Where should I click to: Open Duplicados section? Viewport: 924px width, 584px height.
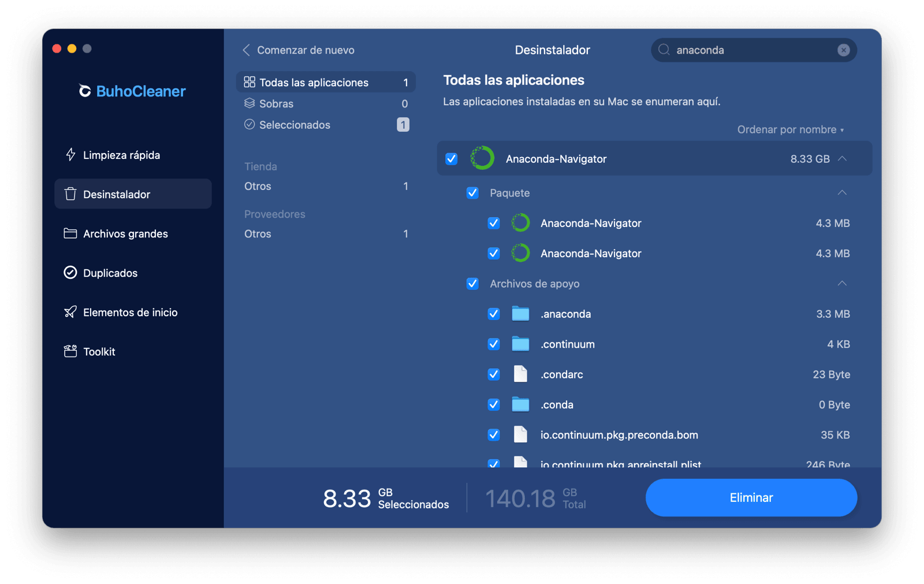coord(133,273)
